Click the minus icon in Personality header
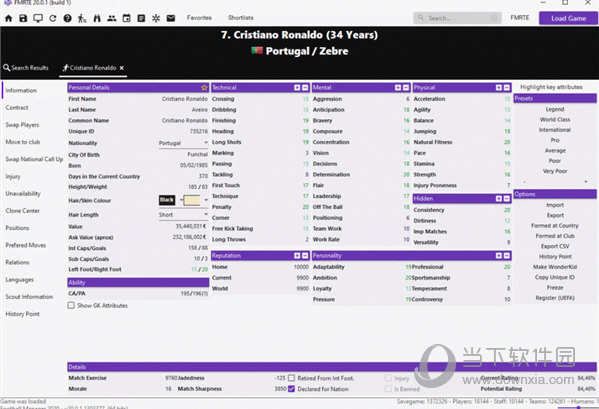Image resolution: width=599 pixels, height=409 pixels. (x=507, y=255)
